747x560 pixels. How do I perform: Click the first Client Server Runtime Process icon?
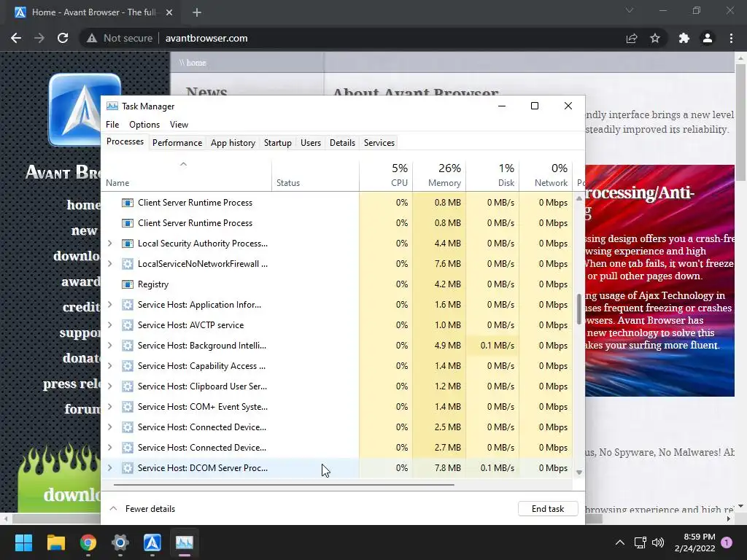click(127, 203)
